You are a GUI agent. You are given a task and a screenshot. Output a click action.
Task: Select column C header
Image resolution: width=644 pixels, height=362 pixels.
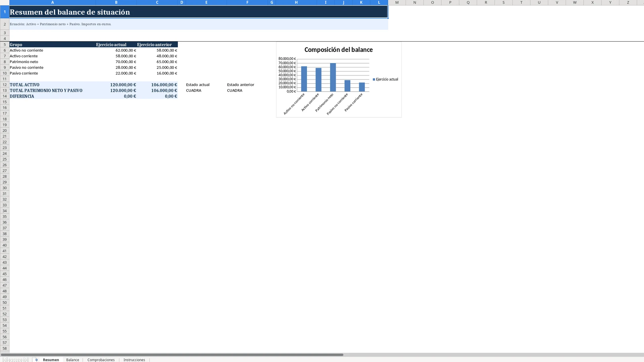coord(157,2)
